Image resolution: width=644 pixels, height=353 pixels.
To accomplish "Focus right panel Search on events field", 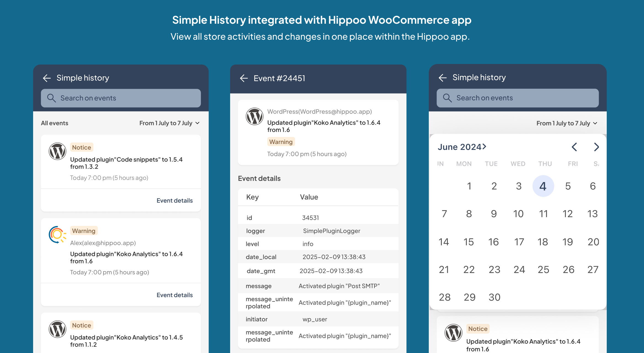I will point(518,98).
